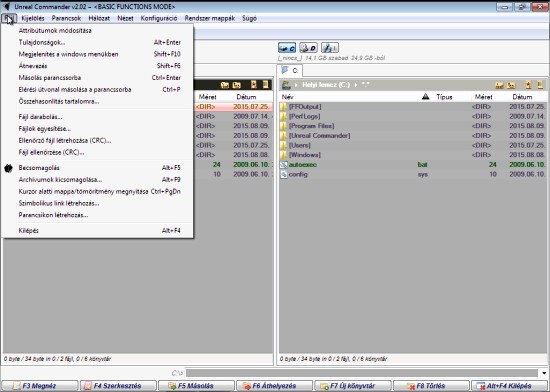Screen dimensions: 550x392
Task: Toggle sort direction triangle next to Típus
Action: tap(425, 96)
